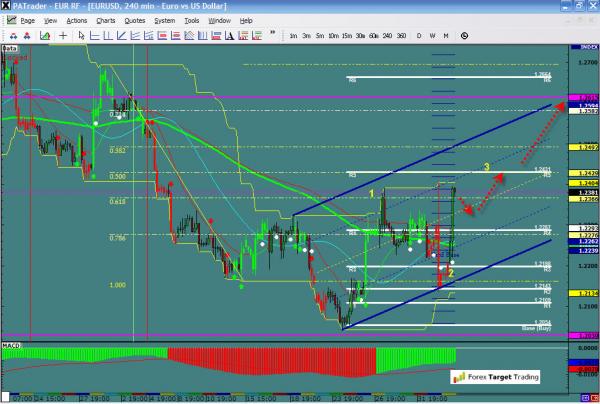Open the Tools menu
Viewport: 600px width, 404px height.
click(x=192, y=21)
